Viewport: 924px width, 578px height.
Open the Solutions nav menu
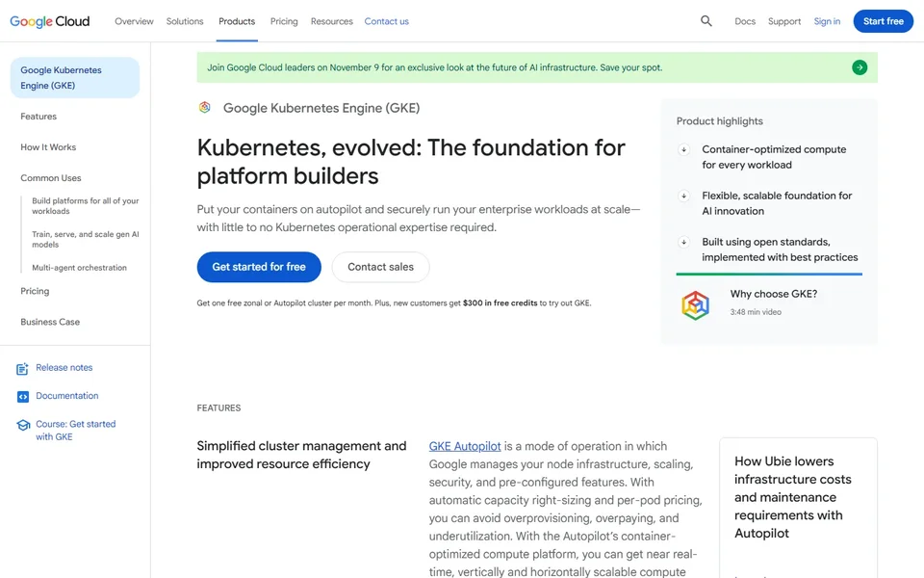[185, 21]
